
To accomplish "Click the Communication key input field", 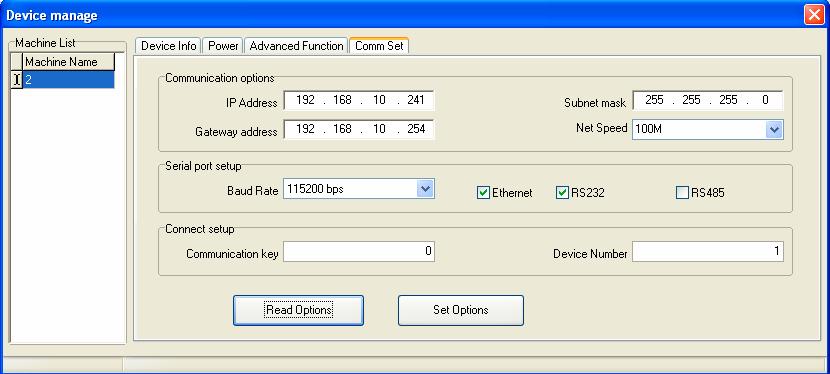I will (359, 252).
